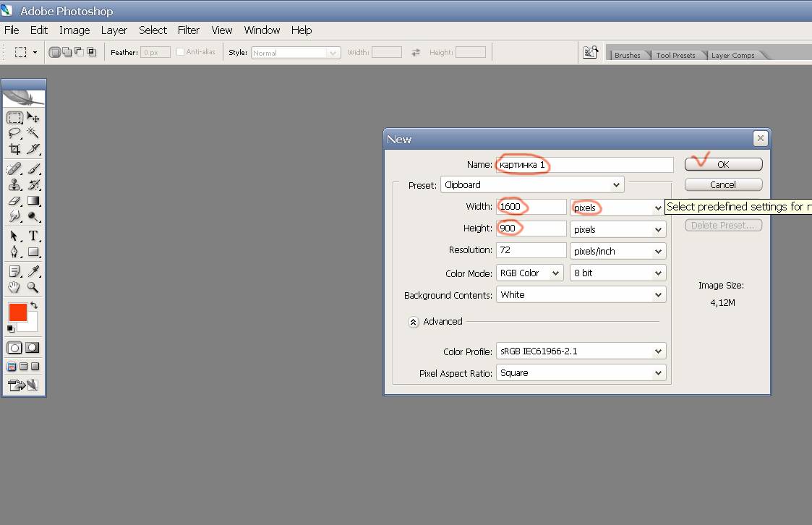Open the Color Profile sRGB dropdown
The image size is (812, 525).
581,351
